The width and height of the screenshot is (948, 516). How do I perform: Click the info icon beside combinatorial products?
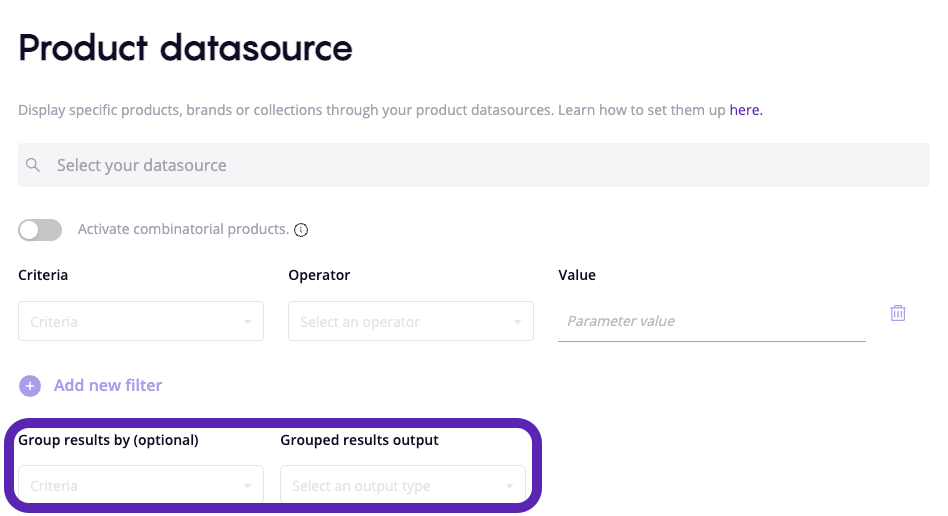point(301,230)
